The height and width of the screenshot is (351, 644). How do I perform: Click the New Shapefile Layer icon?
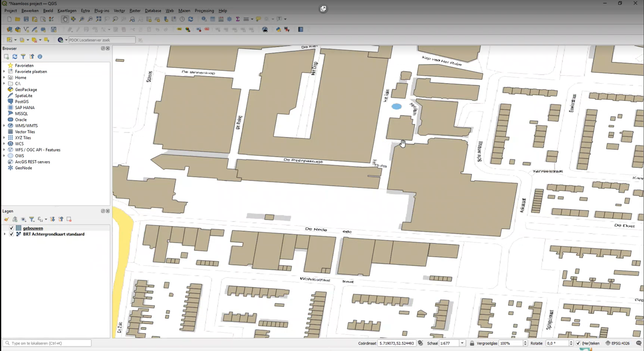(26, 29)
